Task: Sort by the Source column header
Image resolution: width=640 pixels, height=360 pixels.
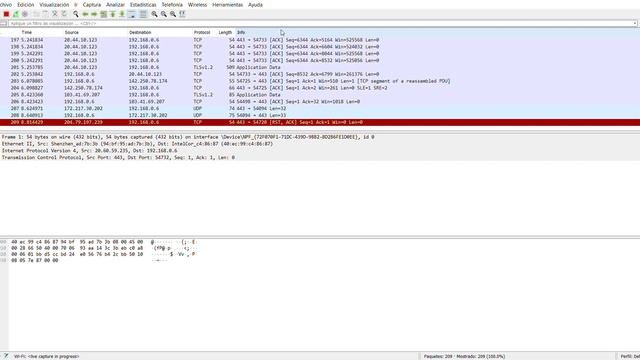Action: tap(71, 32)
